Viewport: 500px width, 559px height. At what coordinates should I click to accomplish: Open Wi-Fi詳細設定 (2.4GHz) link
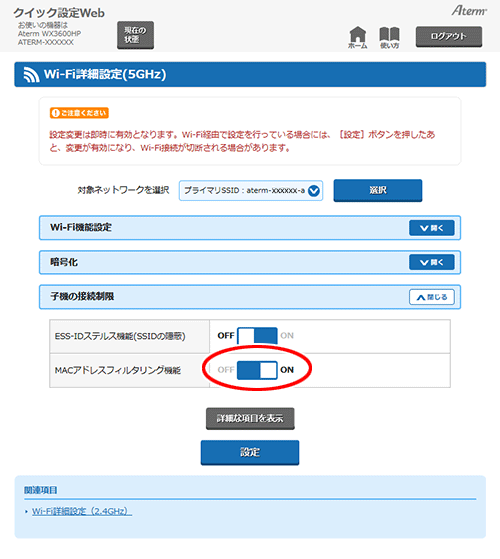(82, 511)
